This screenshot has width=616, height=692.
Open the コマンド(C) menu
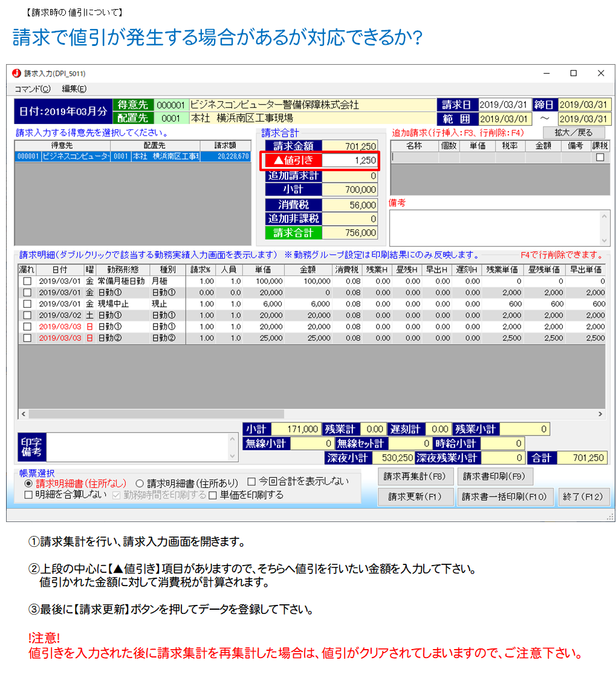[32, 89]
